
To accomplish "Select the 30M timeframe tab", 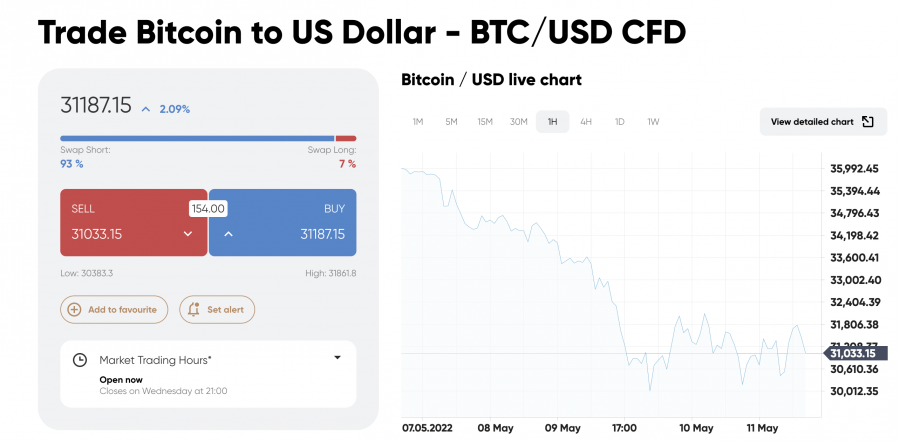I will pyautogui.click(x=518, y=122).
